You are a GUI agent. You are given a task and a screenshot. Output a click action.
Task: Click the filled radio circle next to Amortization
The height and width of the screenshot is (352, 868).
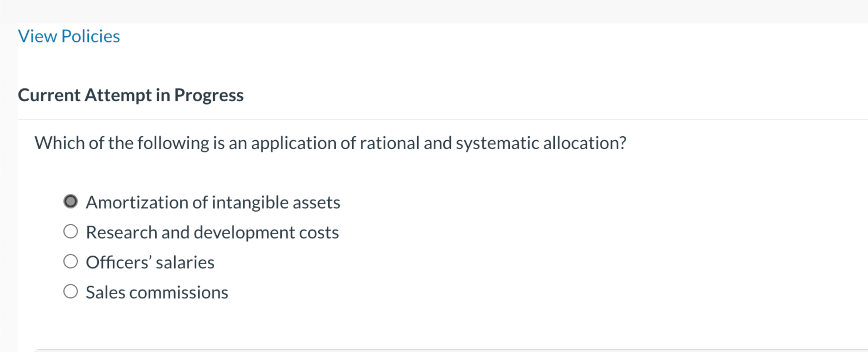click(x=71, y=201)
